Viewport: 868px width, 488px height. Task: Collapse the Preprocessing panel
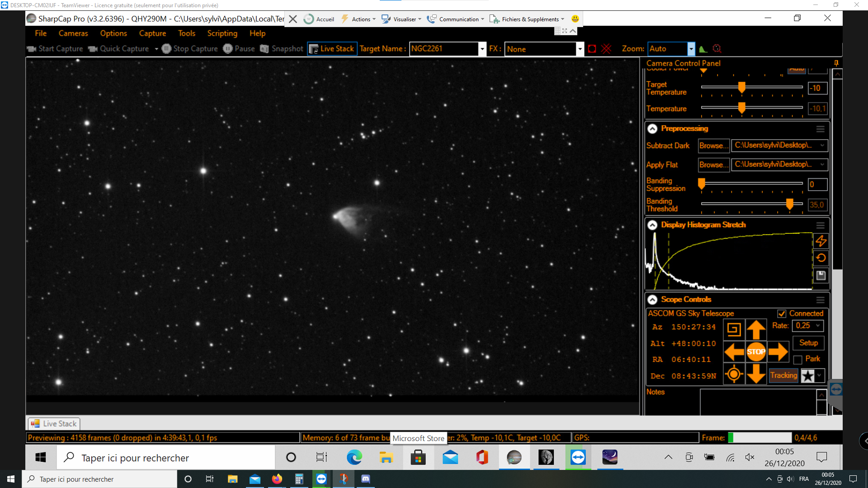652,129
